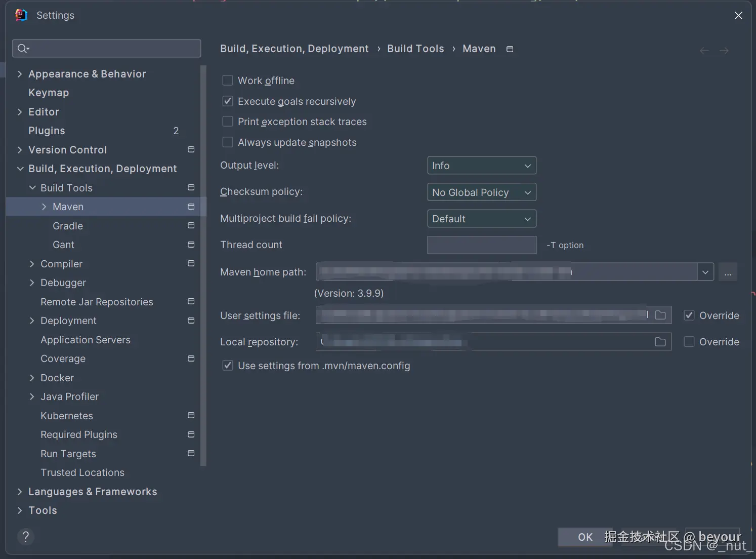Open Multiproject build fail policy dropdown

pos(482,219)
